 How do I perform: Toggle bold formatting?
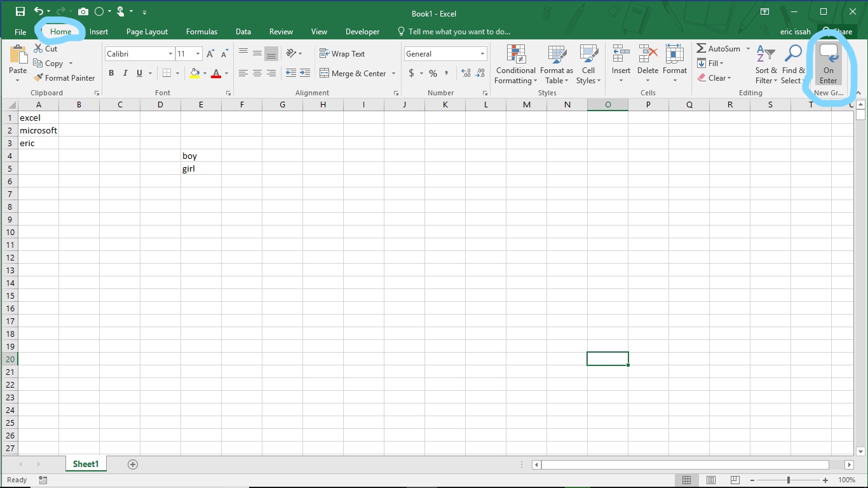pyautogui.click(x=111, y=73)
